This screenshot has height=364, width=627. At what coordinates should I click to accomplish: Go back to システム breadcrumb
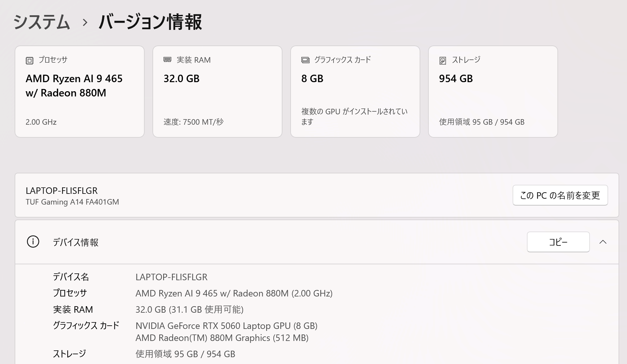click(x=42, y=22)
